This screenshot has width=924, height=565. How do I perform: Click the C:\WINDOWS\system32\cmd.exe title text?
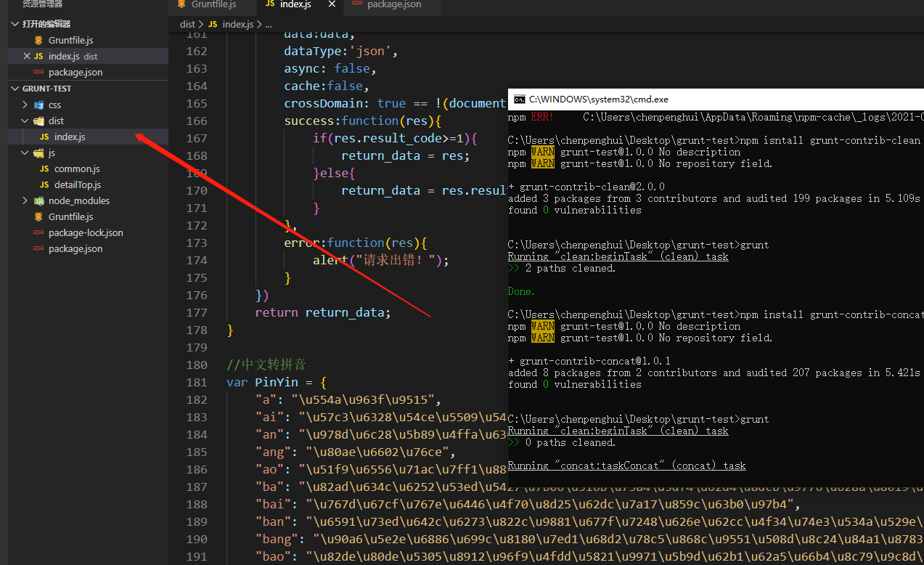599,99
